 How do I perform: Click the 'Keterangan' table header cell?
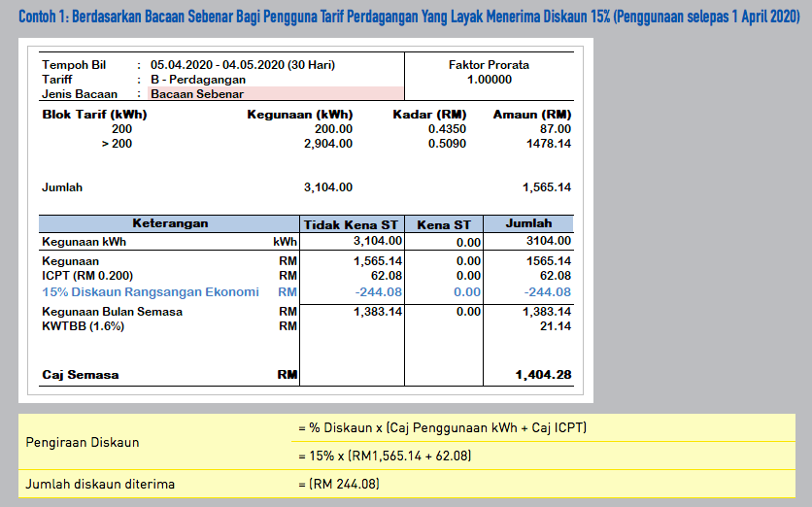(170, 223)
